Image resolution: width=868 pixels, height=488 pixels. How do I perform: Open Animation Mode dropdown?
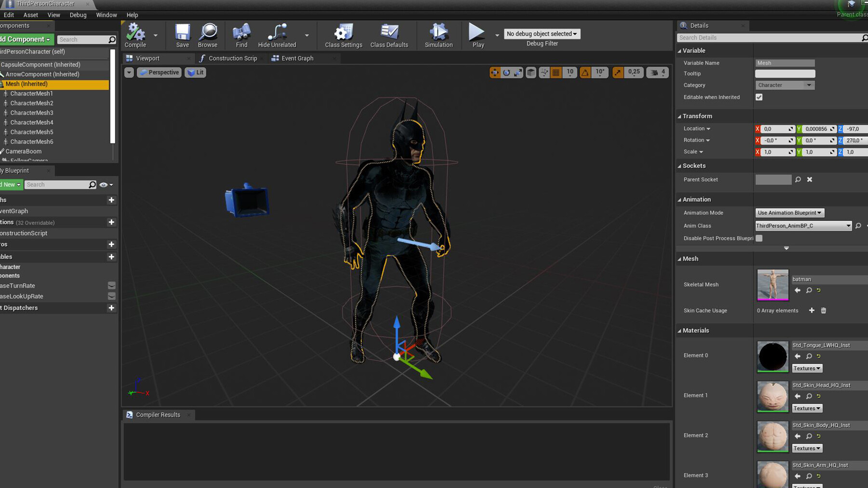click(790, 213)
